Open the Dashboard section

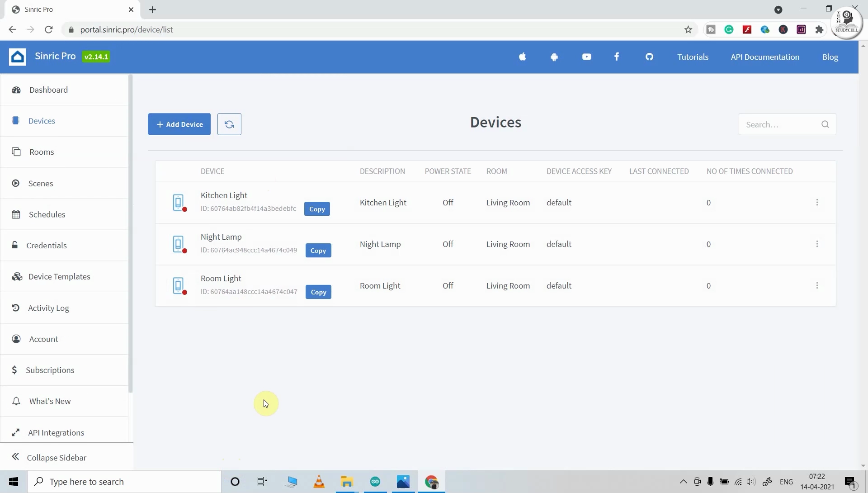48,90
